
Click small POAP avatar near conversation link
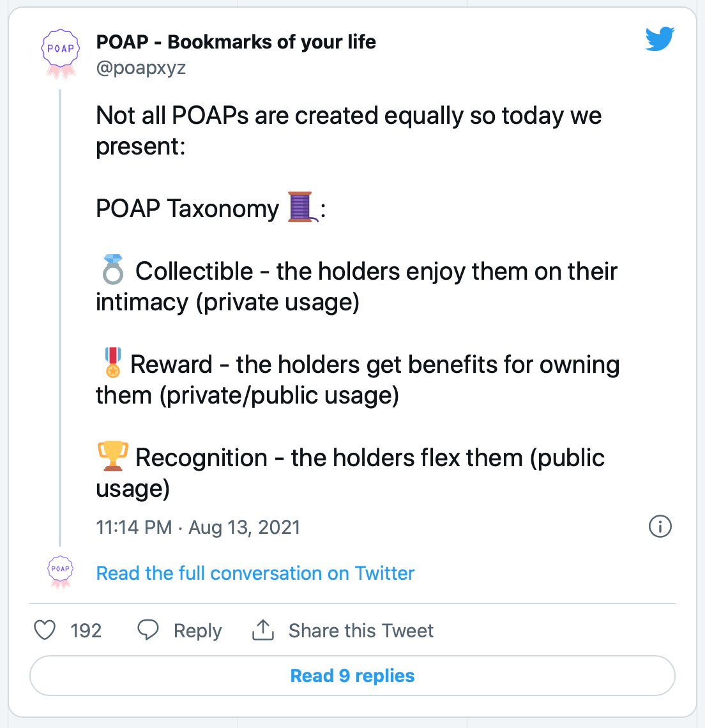point(61,572)
